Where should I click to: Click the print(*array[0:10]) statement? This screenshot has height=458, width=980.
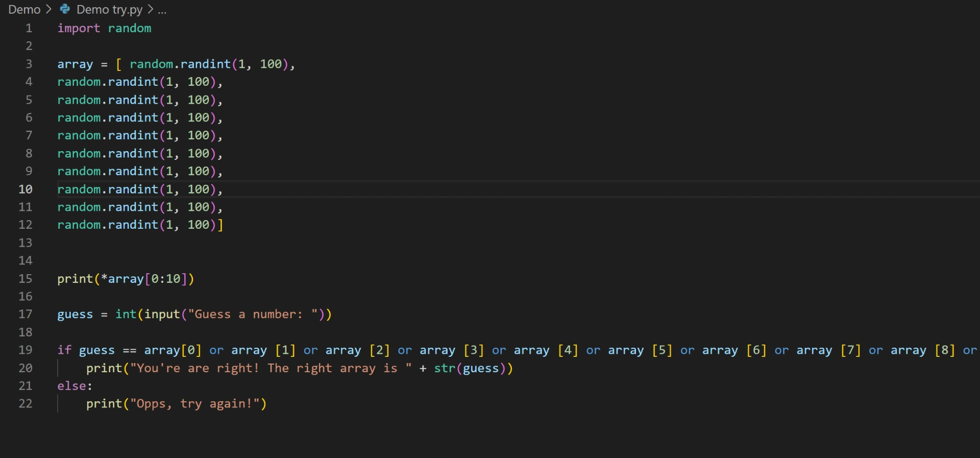[x=126, y=279]
